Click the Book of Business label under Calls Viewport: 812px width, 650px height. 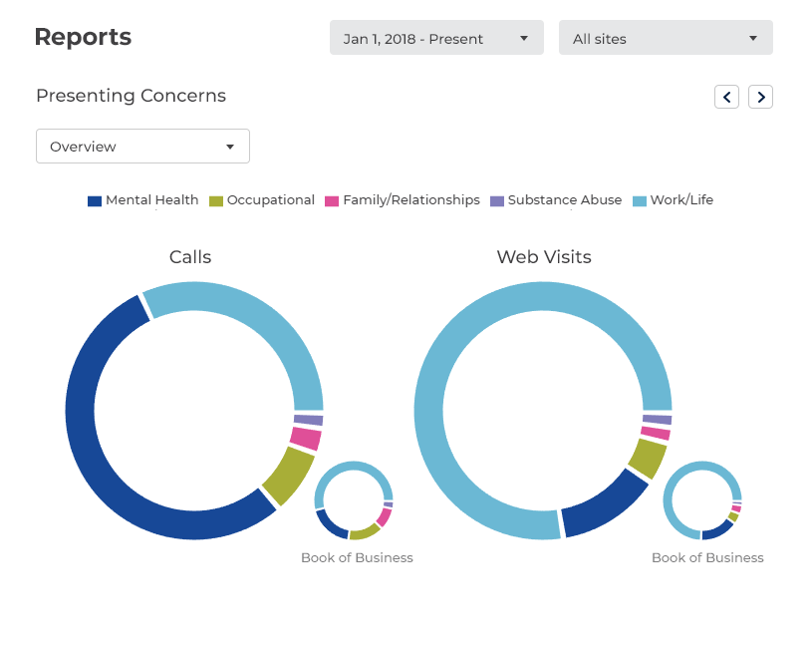(357, 558)
